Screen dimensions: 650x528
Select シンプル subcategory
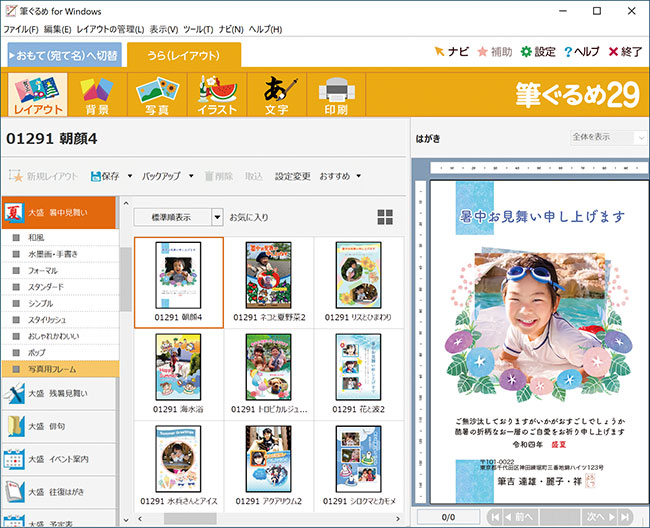pyautogui.click(x=61, y=303)
